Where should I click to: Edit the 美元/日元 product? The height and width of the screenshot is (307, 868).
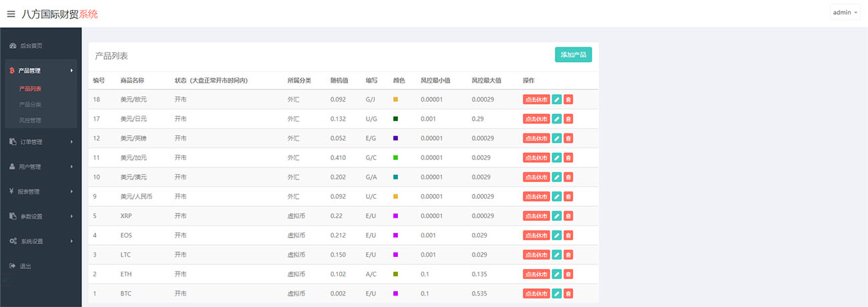click(x=557, y=119)
